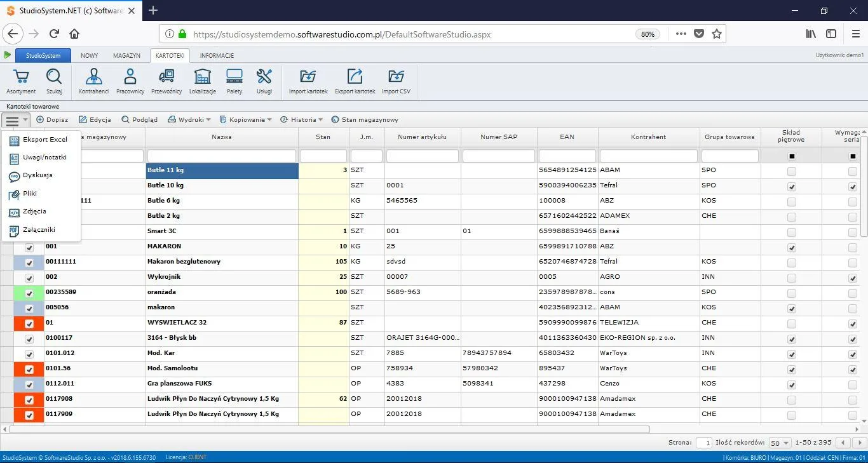This screenshot has height=463, width=868.
Task: Click the horizontal scrollbar of the table
Action: 329,429
